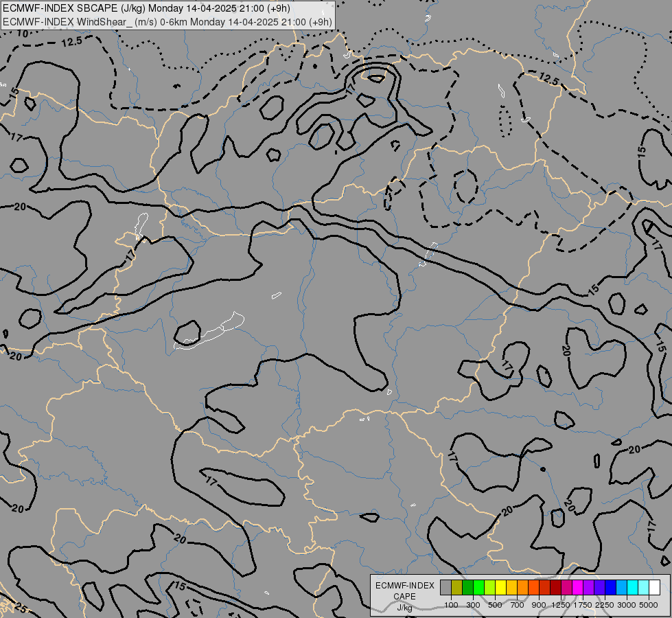The image size is (672, 618).
Task: Click the gray swatch in the CAPE legend
Action: click(x=445, y=588)
